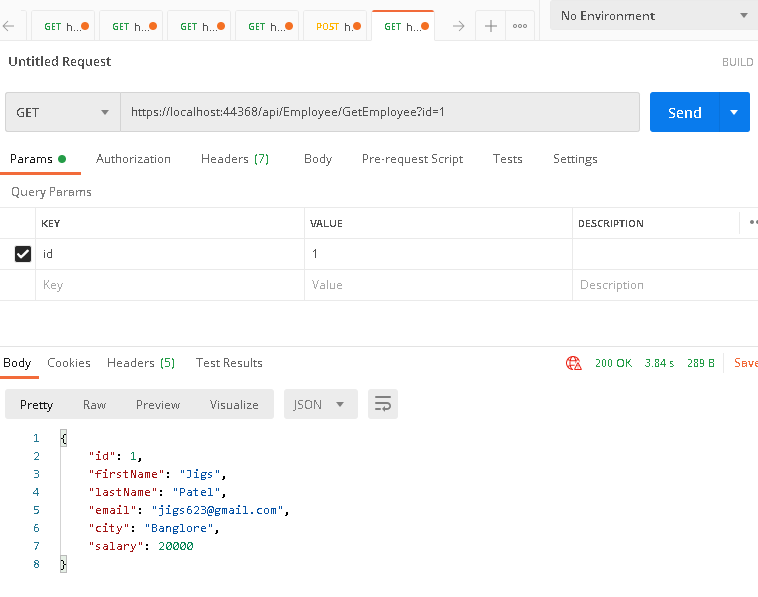Image resolution: width=758 pixels, height=597 pixels.
Task: Click the 3.84 s response time
Action: pyautogui.click(x=659, y=363)
